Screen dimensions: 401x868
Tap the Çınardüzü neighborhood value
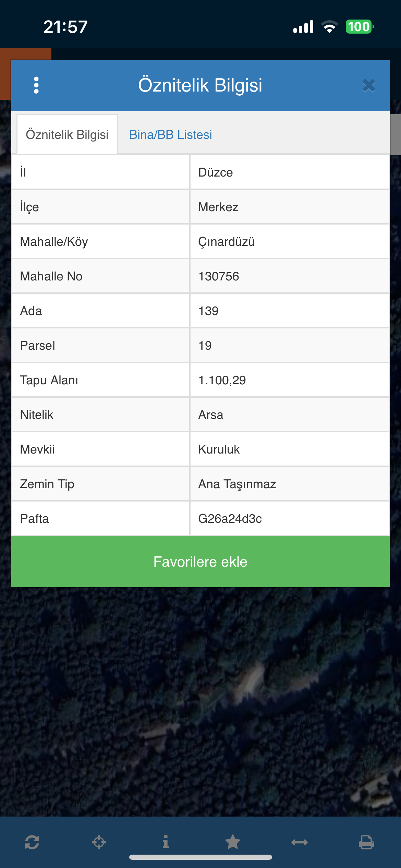click(x=289, y=242)
